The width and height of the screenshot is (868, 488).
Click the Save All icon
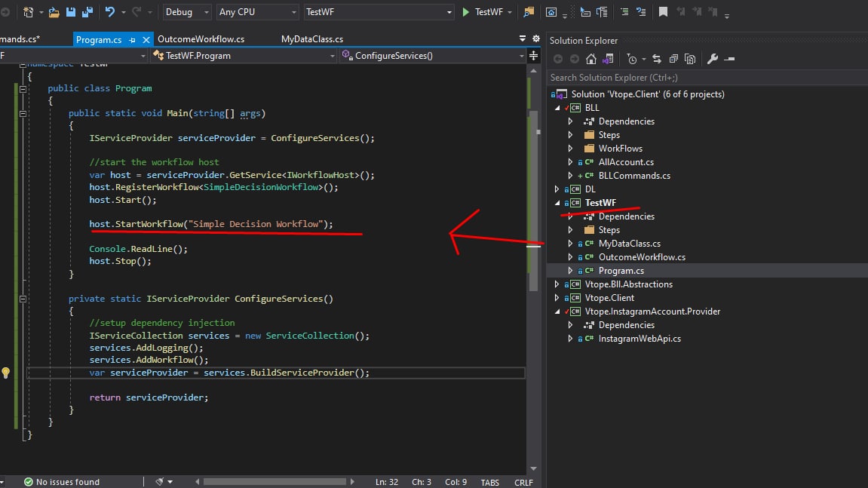coord(87,11)
